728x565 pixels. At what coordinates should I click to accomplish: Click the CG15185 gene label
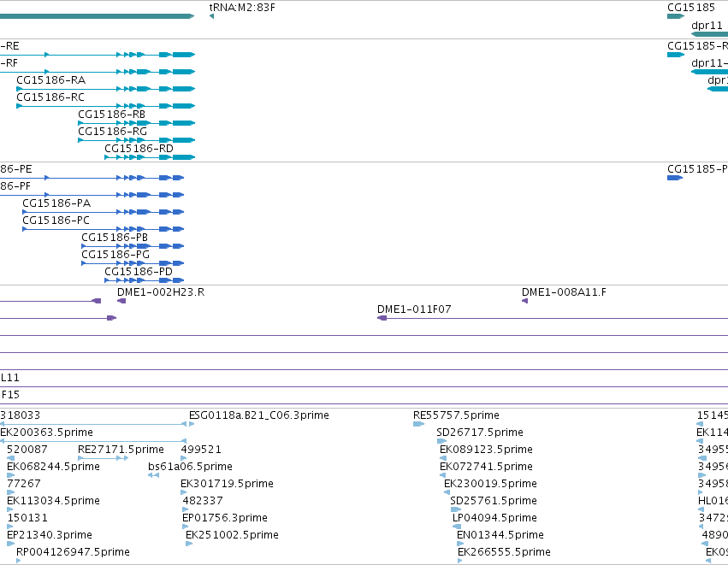[x=691, y=8]
